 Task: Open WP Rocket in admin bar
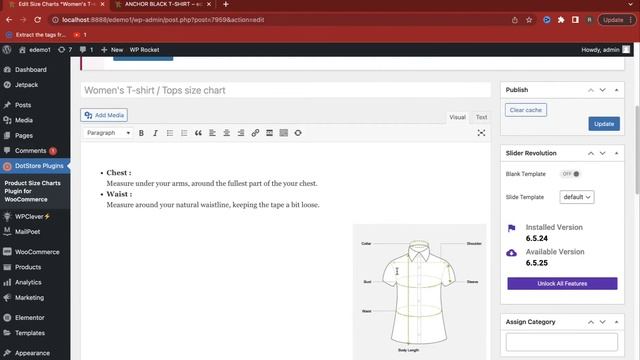[144, 50]
